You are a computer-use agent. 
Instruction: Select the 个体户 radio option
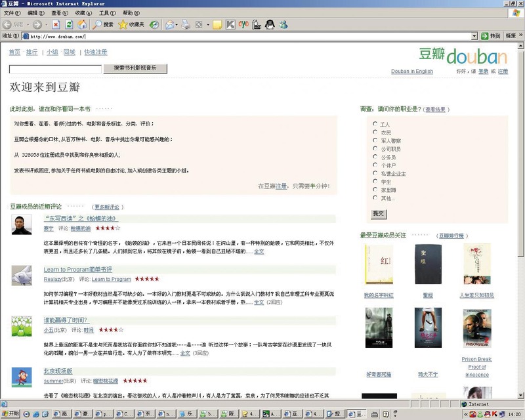click(x=375, y=165)
